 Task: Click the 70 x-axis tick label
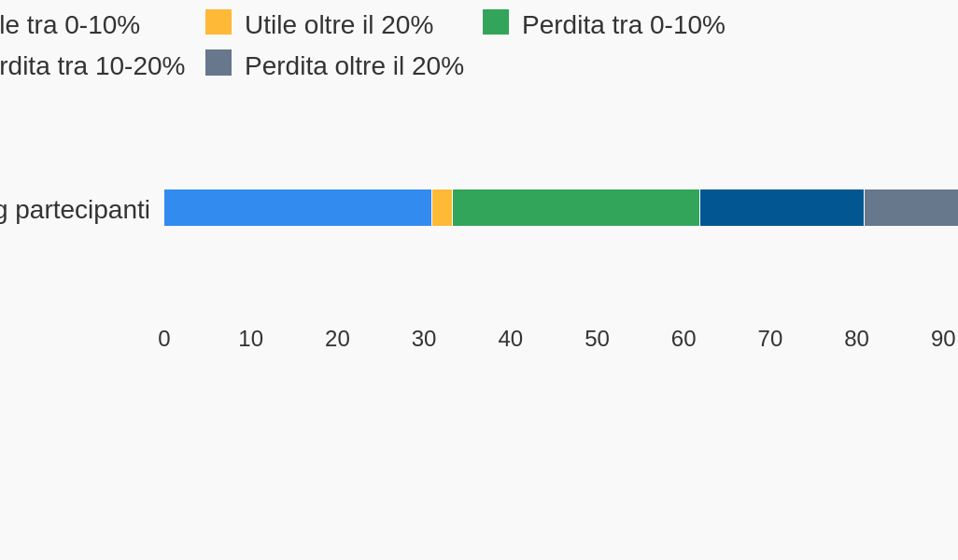[x=770, y=339]
